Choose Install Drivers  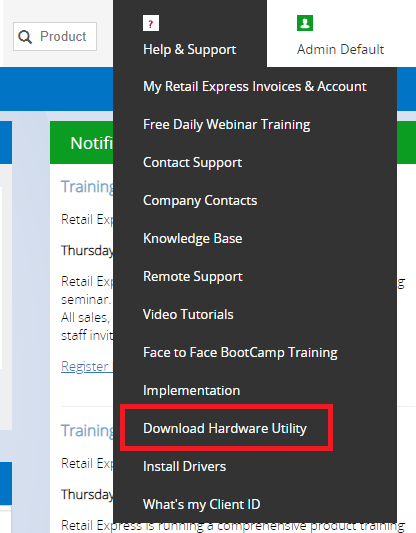click(185, 466)
